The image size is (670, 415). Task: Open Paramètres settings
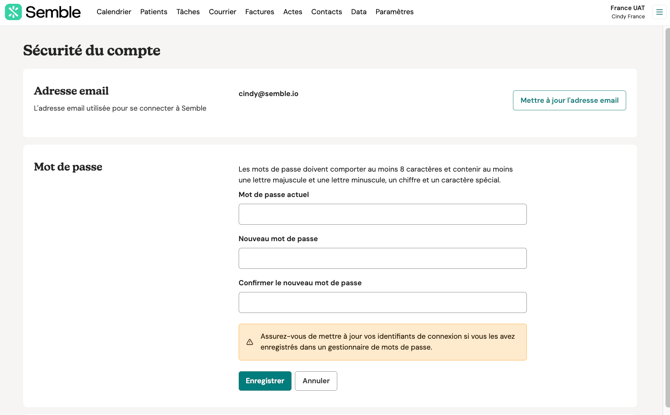[394, 12]
